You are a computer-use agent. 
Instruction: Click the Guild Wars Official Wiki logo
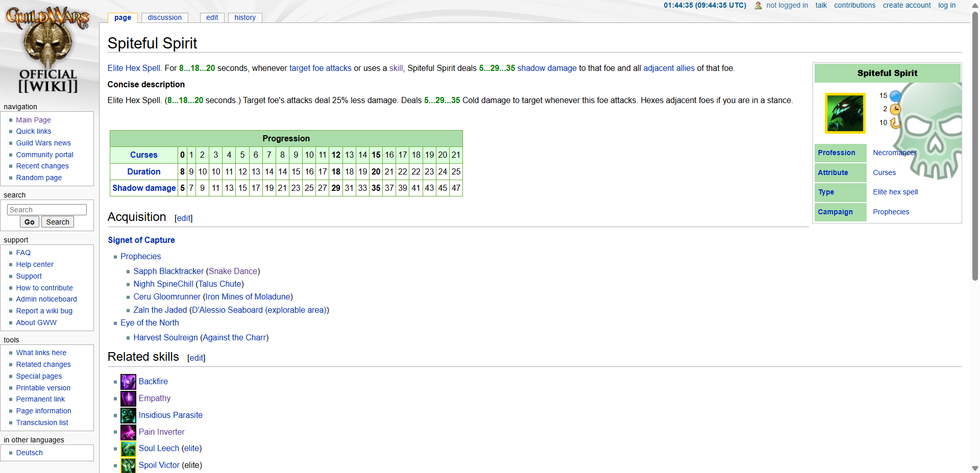47,49
